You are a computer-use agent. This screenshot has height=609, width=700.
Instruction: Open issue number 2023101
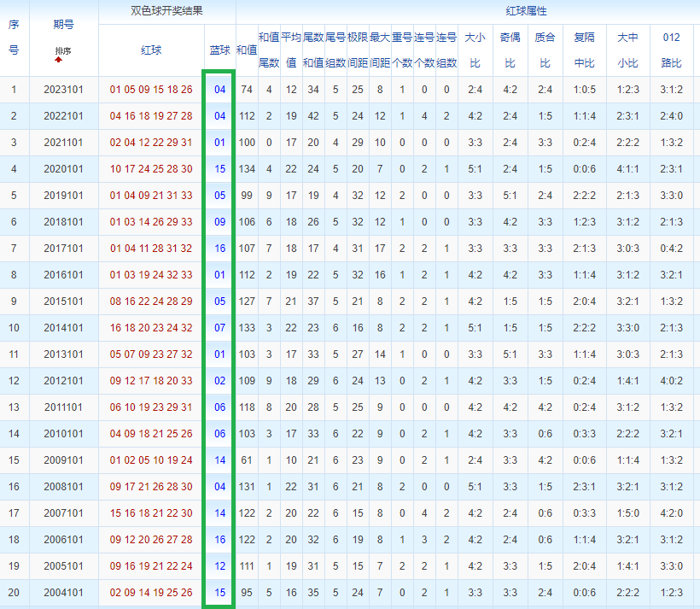click(63, 90)
